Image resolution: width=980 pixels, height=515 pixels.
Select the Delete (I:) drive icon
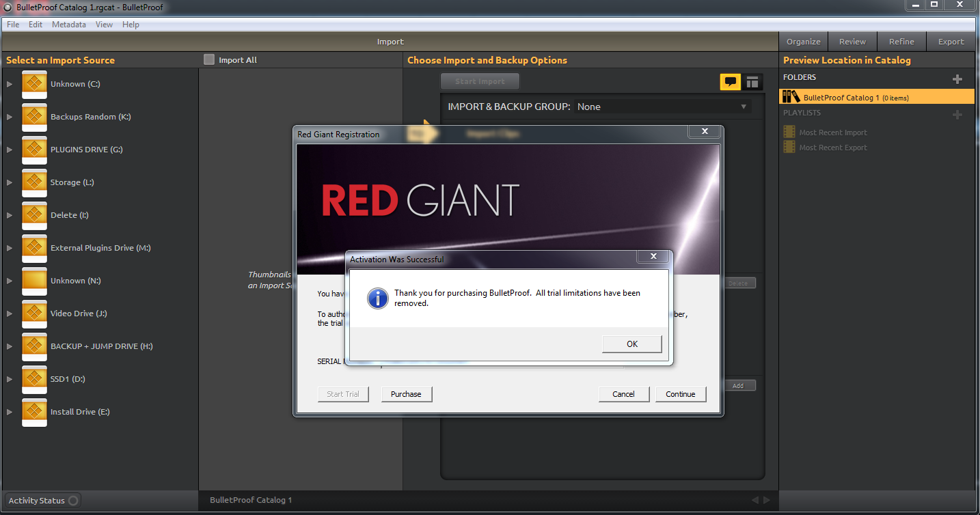(34, 215)
